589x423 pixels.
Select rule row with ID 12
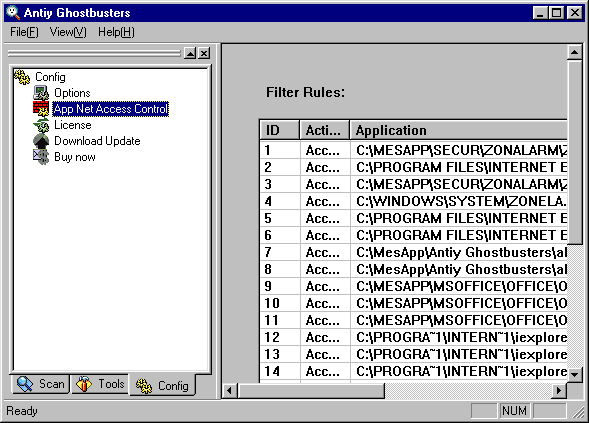click(413, 337)
